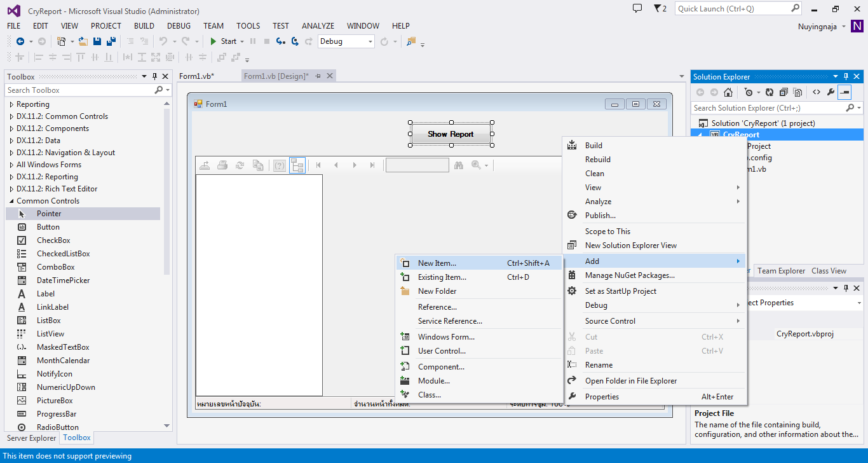
Task: Click the Show All Files icon
Action: tap(797, 92)
